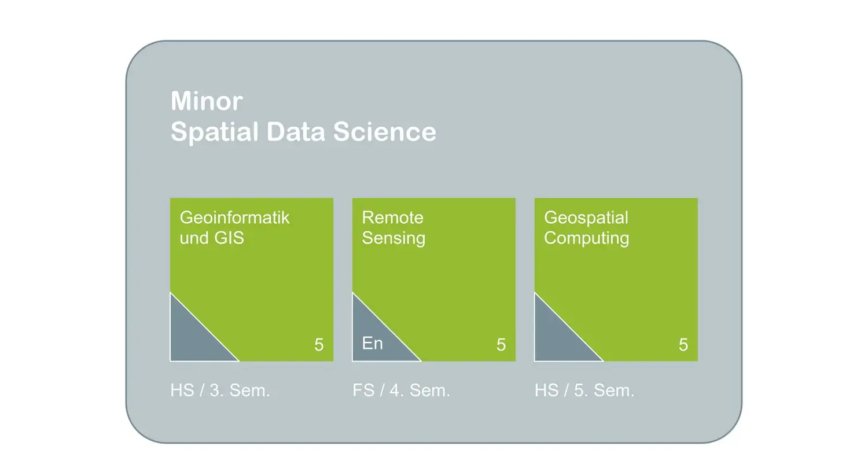The width and height of the screenshot is (868, 465).
Task: Select the Remote Sensing module tile
Action: pyautogui.click(x=434, y=280)
